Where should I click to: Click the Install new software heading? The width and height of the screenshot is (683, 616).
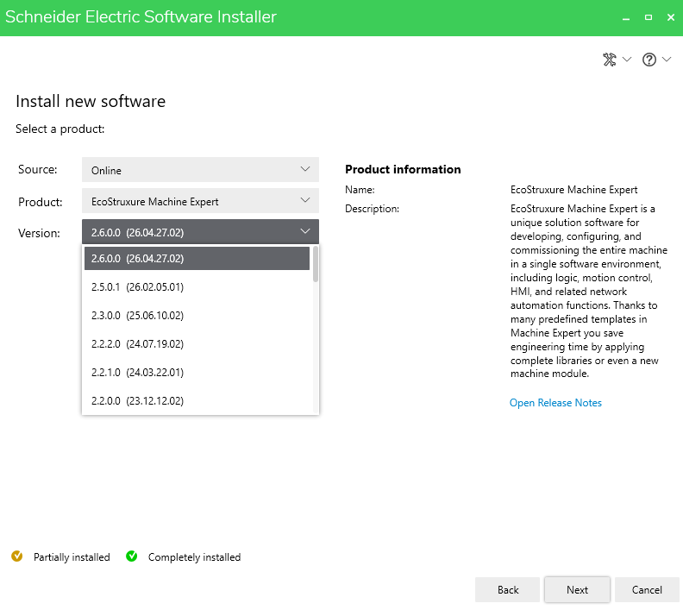91,101
